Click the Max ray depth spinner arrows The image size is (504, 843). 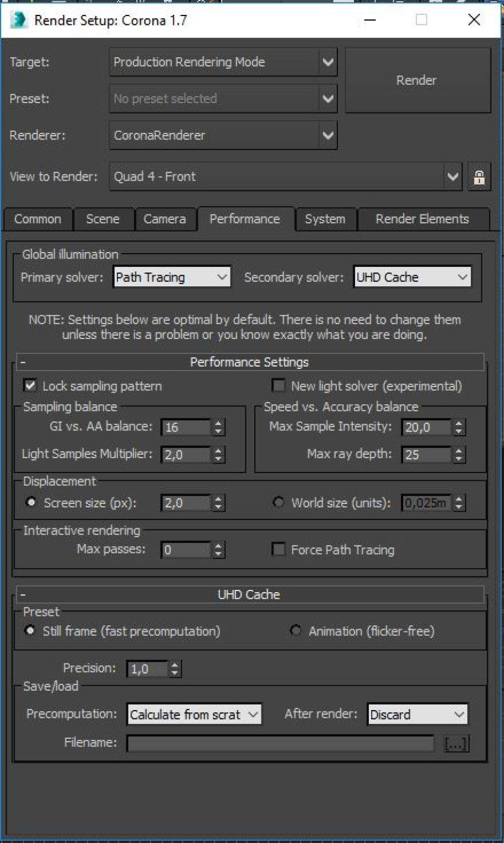point(458,455)
